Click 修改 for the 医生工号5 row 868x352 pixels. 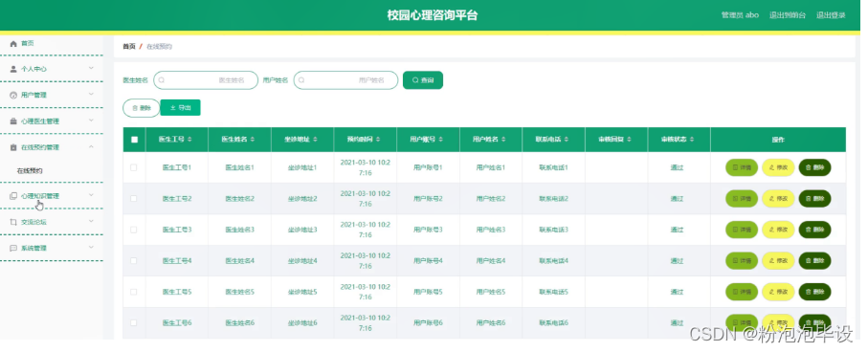778,291
